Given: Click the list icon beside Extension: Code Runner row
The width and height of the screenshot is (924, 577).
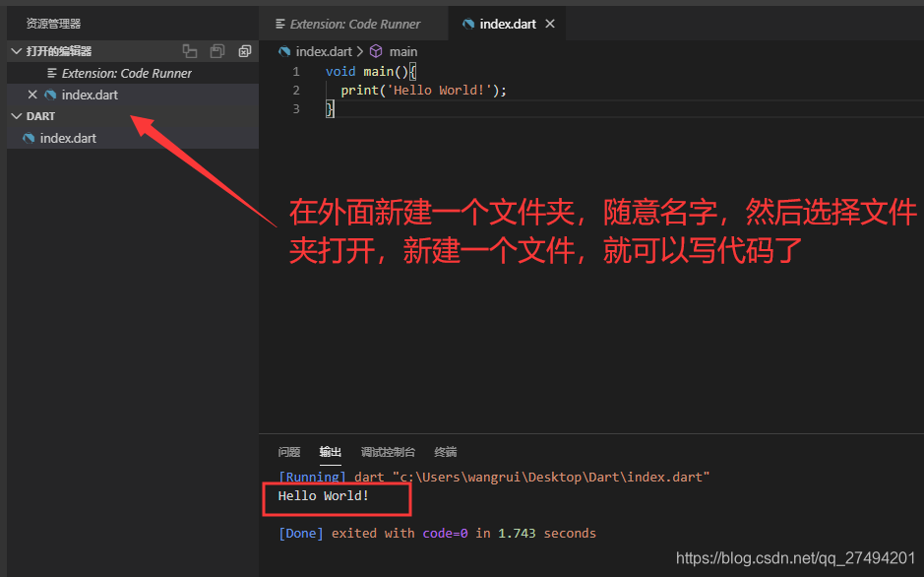Looking at the screenshot, I should click(52, 73).
